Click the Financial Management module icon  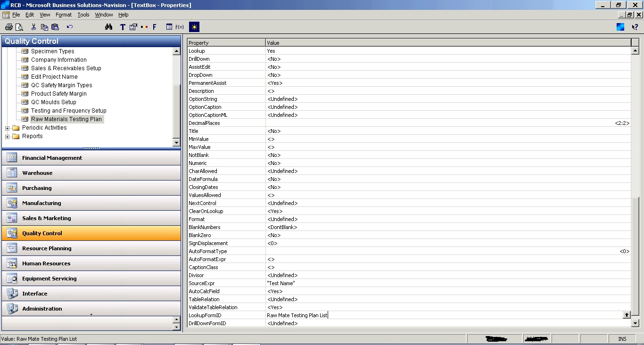click(x=12, y=158)
